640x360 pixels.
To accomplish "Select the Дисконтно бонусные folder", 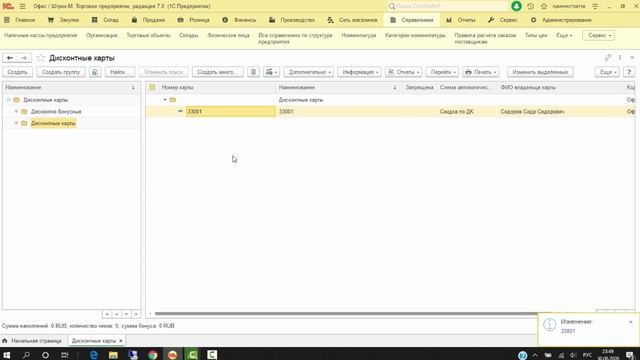I will click(56, 111).
